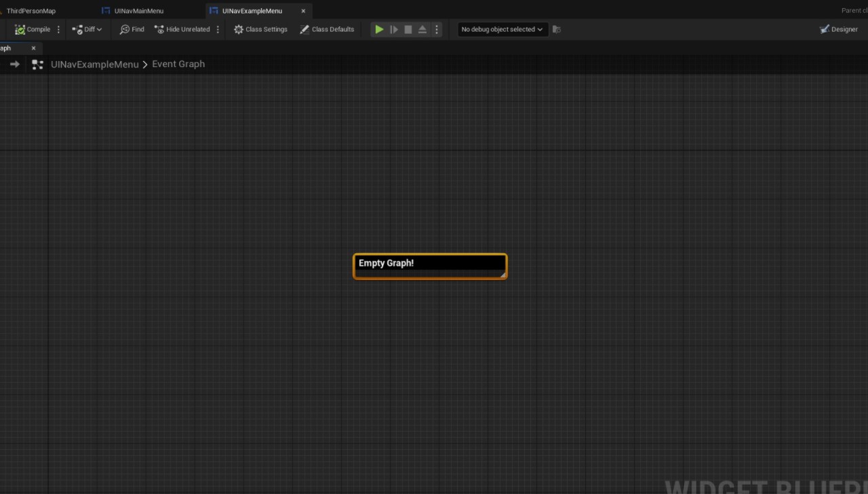Screen dimensions: 868x494
Task: Open the debug object selector dropdown
Action: tap(502, 29)
